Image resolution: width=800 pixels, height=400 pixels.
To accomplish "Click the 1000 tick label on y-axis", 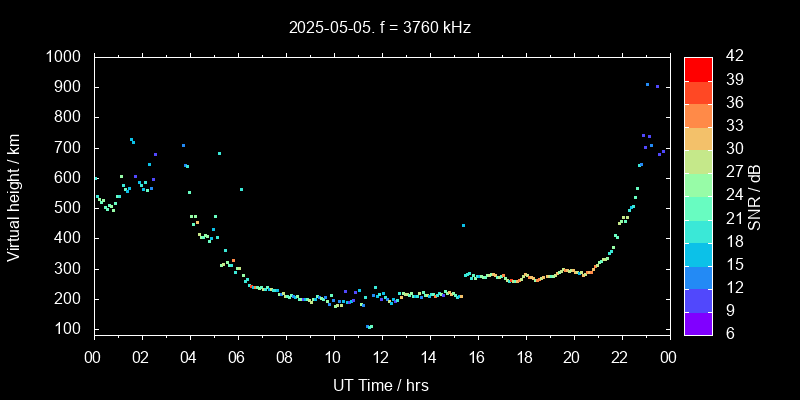I will (x=66, y=57).
